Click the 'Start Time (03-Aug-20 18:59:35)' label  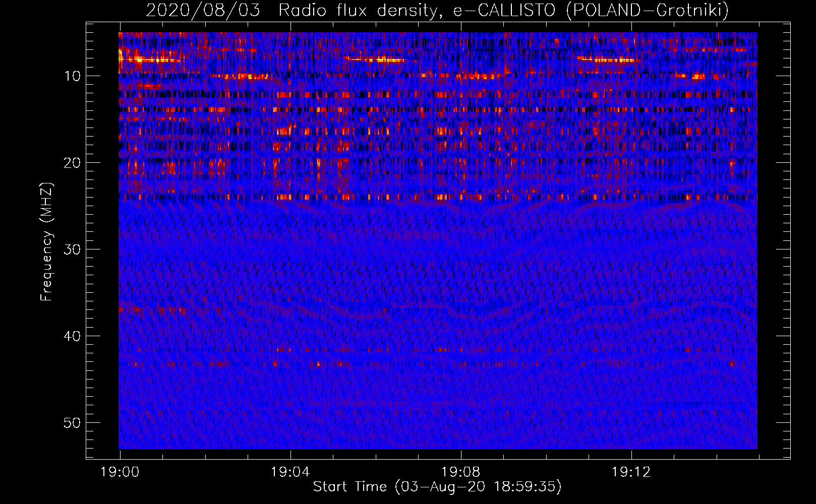click(x=437, y=486)
